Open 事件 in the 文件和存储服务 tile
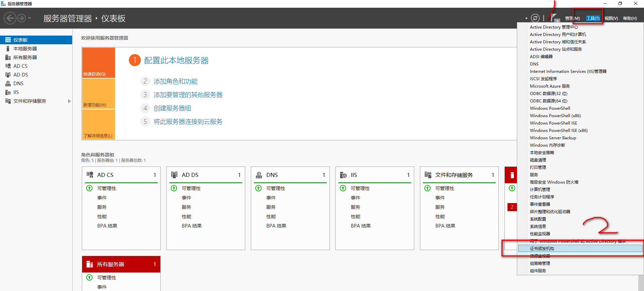Image resolution: width=644 pixels, height=291 pixels. [440, 198]
